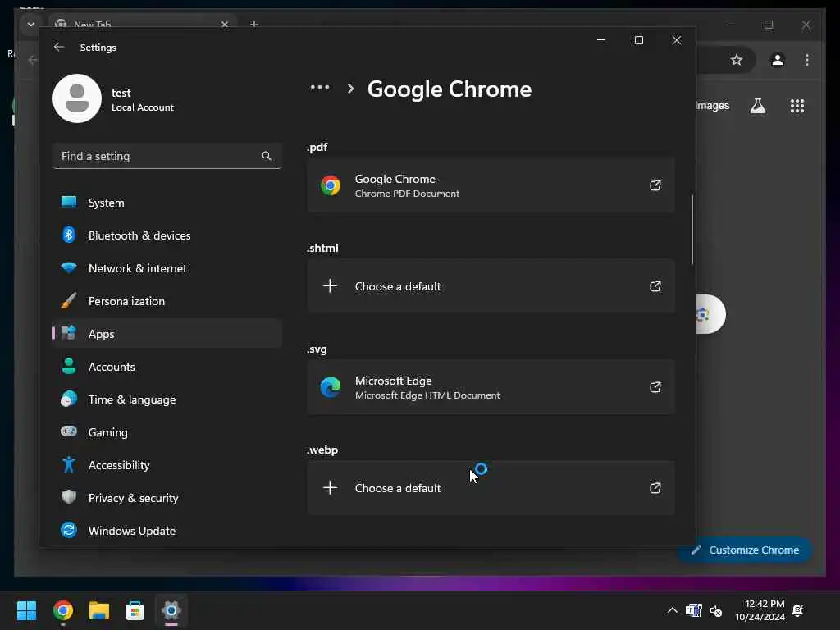The image size is (840, 630).
Task: Change .svg default from Microsoft Edge
Action: [491, 387]
